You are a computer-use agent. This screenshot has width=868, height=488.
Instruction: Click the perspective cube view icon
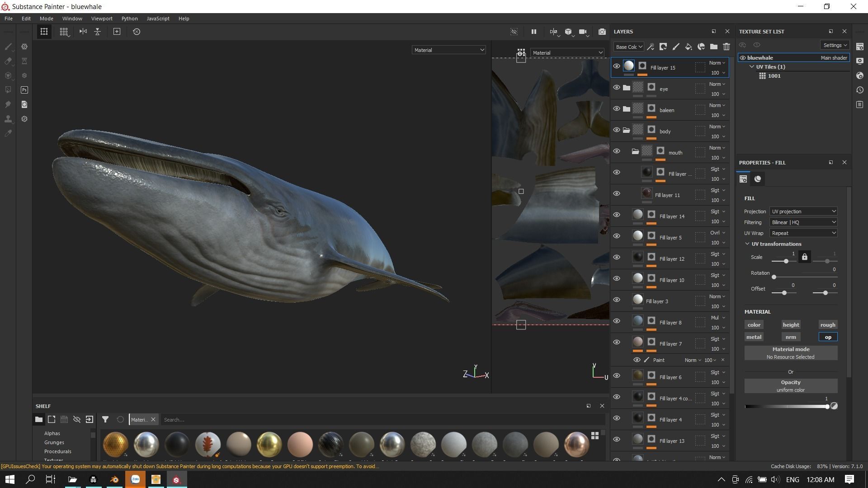pyautogui.click(x=568, y=32)
